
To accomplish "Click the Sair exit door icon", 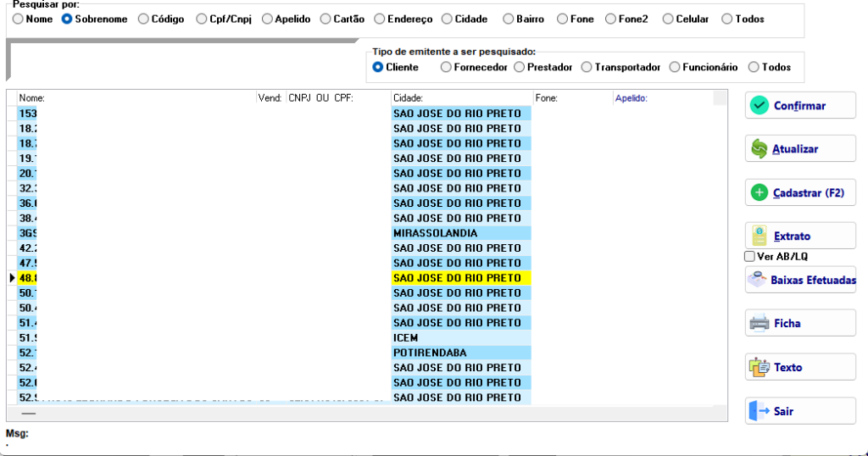I will coord(759,410).
